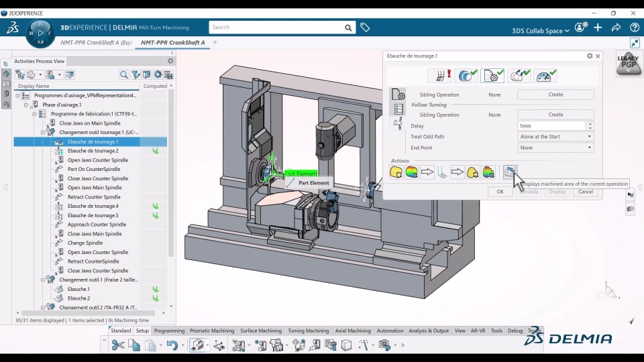The width and height of the screenshot is (644, 362).
Task: Open the user profile icon
Action: (580, 27)
